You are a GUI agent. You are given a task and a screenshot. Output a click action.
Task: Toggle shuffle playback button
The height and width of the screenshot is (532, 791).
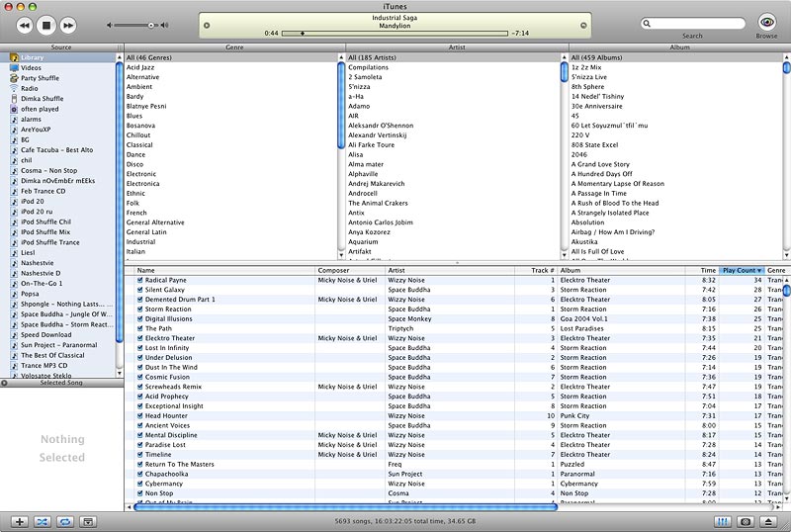click(x=43, y=522)
